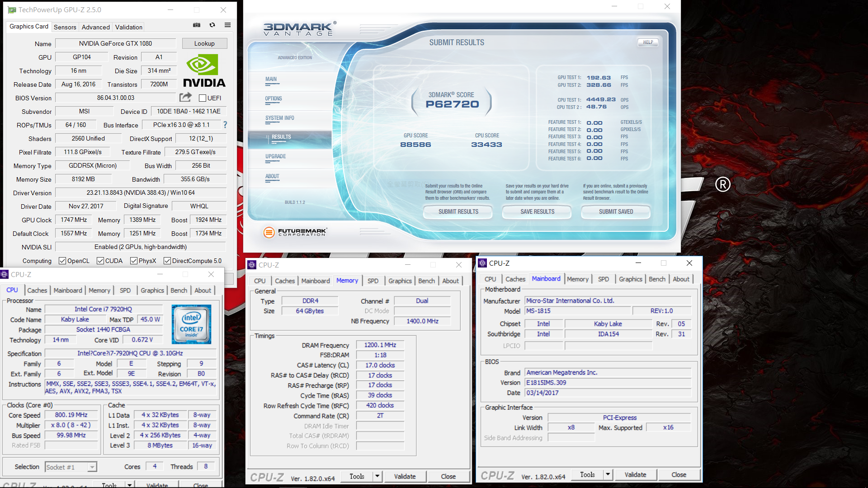Open About tab in CPU-Z Memory window
Screen dimensions: 868x488
tap(450, 281)
